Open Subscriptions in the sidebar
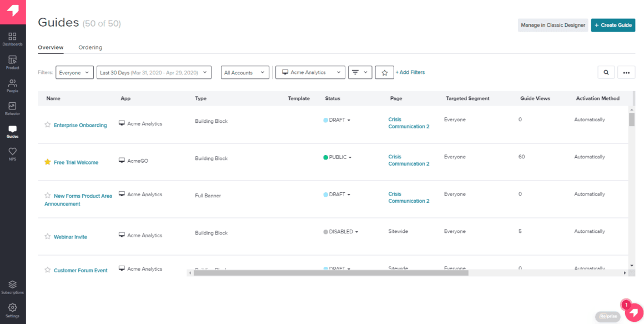The height and width of the screenshot is (324, 644). pos(12,287)
